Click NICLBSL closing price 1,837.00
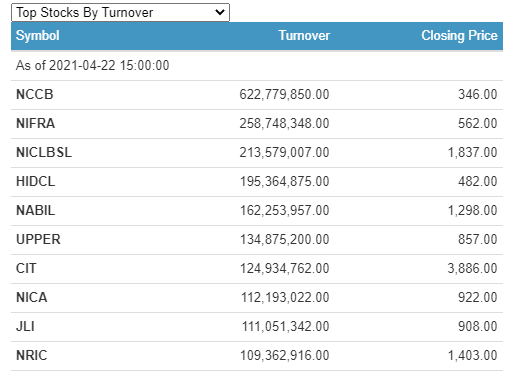Viewport: 515px width, 371px height. (472, 153)
